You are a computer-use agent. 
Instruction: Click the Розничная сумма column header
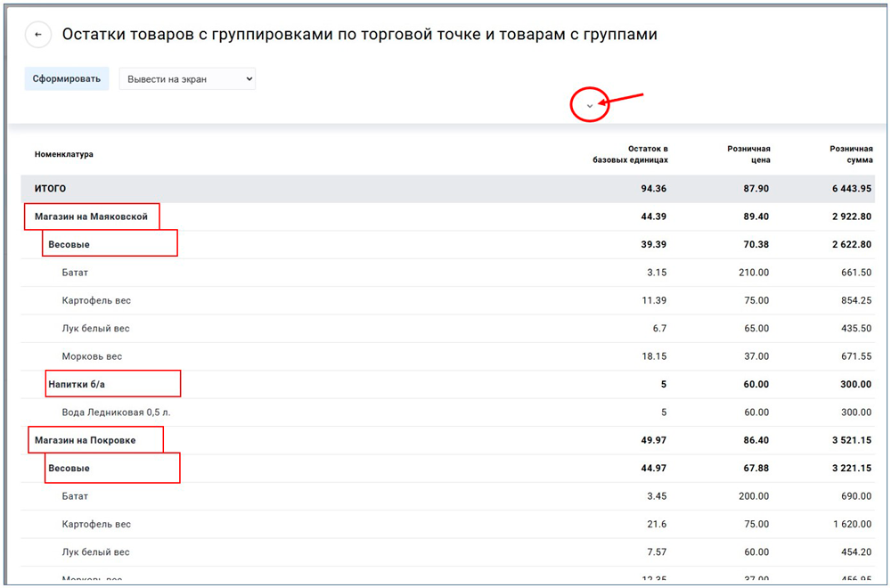point(850,154)
